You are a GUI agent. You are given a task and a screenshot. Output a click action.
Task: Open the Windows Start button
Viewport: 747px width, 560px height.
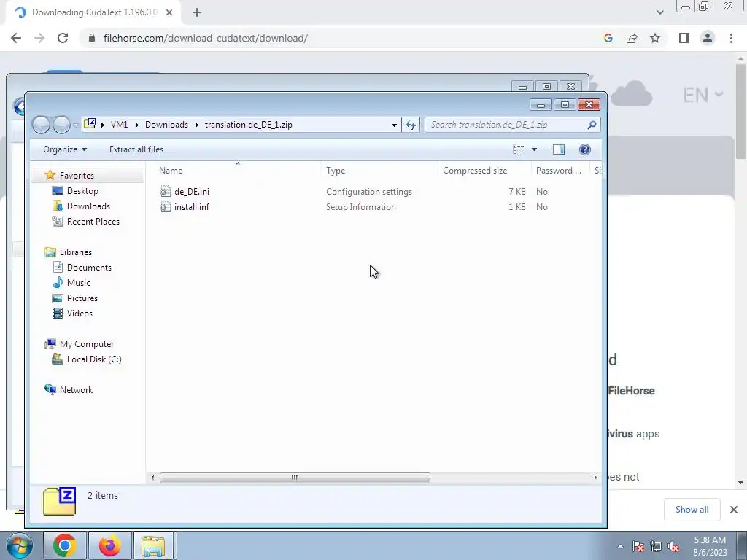click(19, 545)
